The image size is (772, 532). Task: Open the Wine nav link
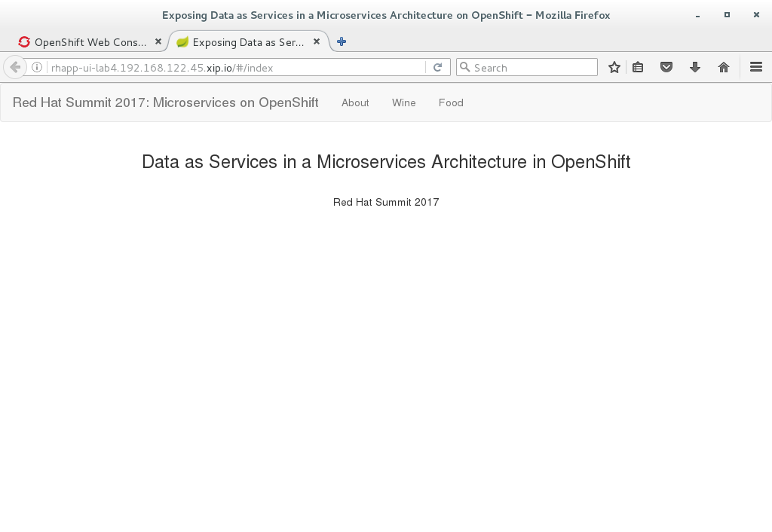coord(404,102)
